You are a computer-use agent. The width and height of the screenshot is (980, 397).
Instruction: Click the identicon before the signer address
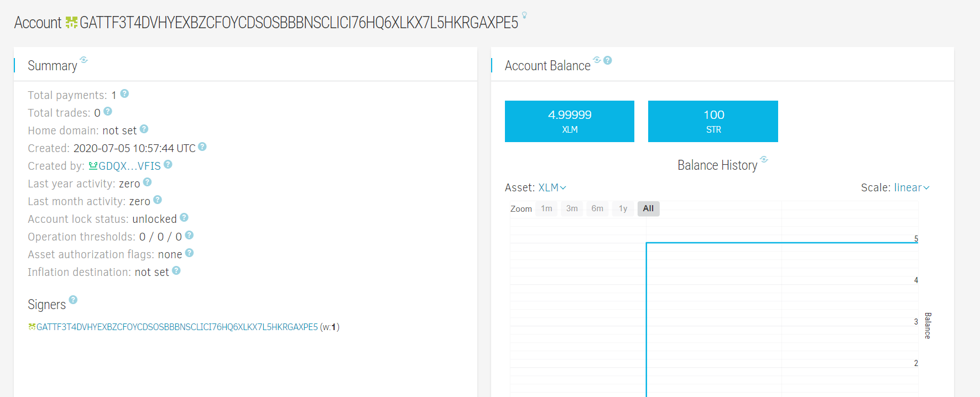point(32,327)
